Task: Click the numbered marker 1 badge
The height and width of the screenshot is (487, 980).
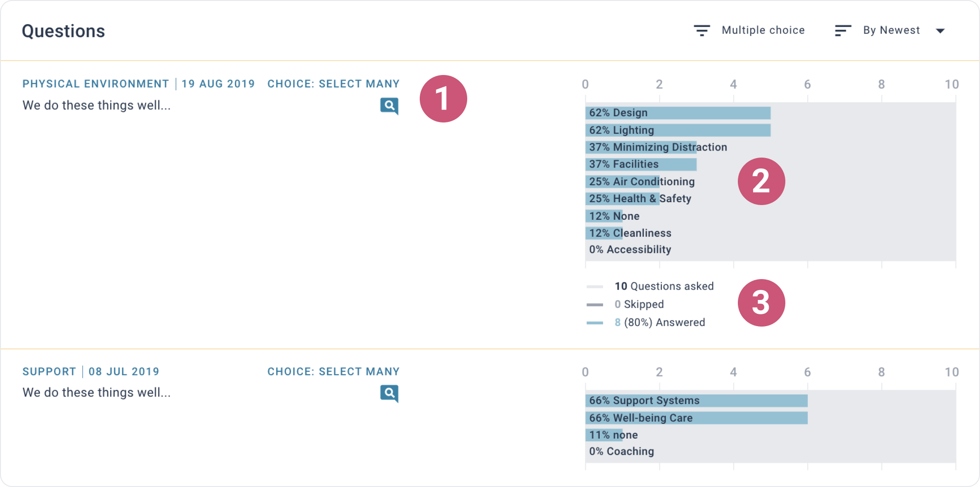Action: click(443, 99)
